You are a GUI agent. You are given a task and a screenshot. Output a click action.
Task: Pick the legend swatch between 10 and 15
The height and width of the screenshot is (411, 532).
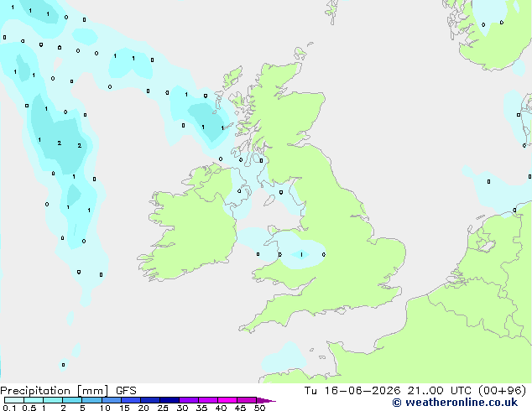(x=111, y=400)
